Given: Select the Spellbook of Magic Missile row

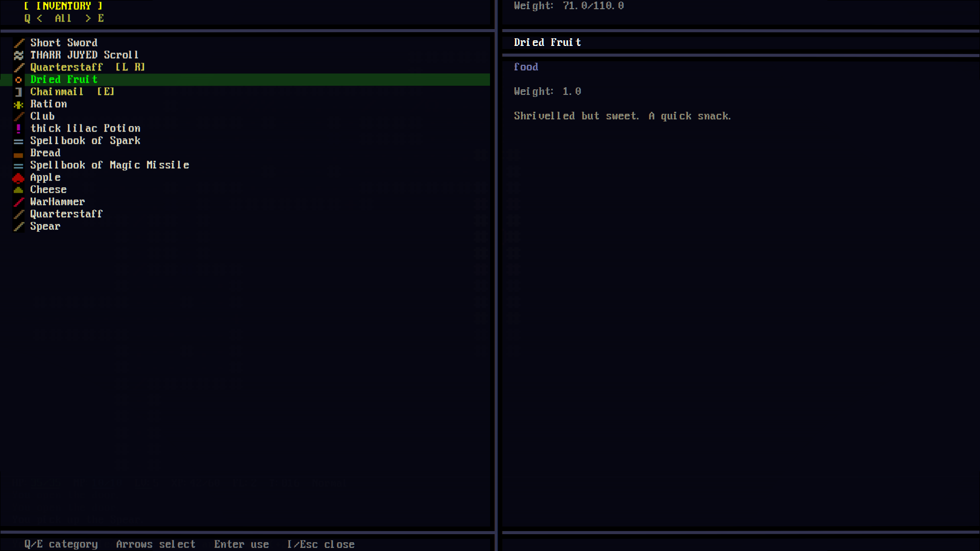Looking at the screenshot, I should coord(245,165).
